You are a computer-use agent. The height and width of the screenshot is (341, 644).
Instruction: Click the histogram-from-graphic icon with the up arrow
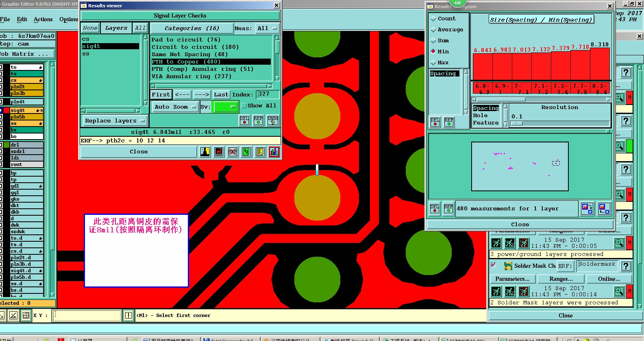pos(604,209)
